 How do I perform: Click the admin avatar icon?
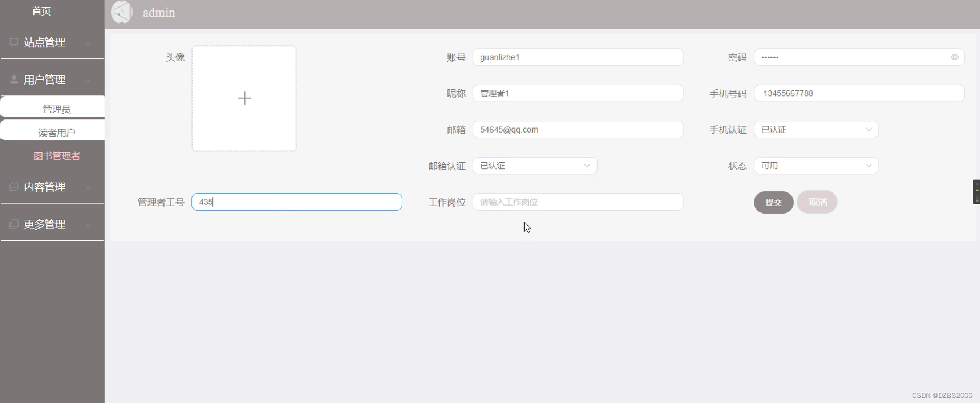[x=122, y=12]
